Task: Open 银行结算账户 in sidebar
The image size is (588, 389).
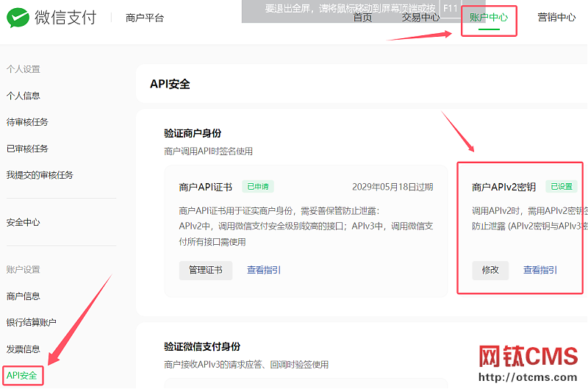Action: click(x=32, y=322)
